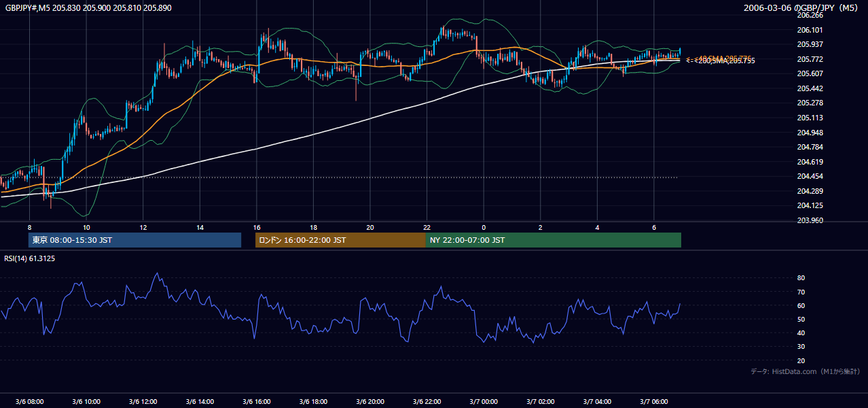Screen dimensions: 868x408
Task: Click the bottom date label 3/6 10:00
Action: [x=86, y=401]
